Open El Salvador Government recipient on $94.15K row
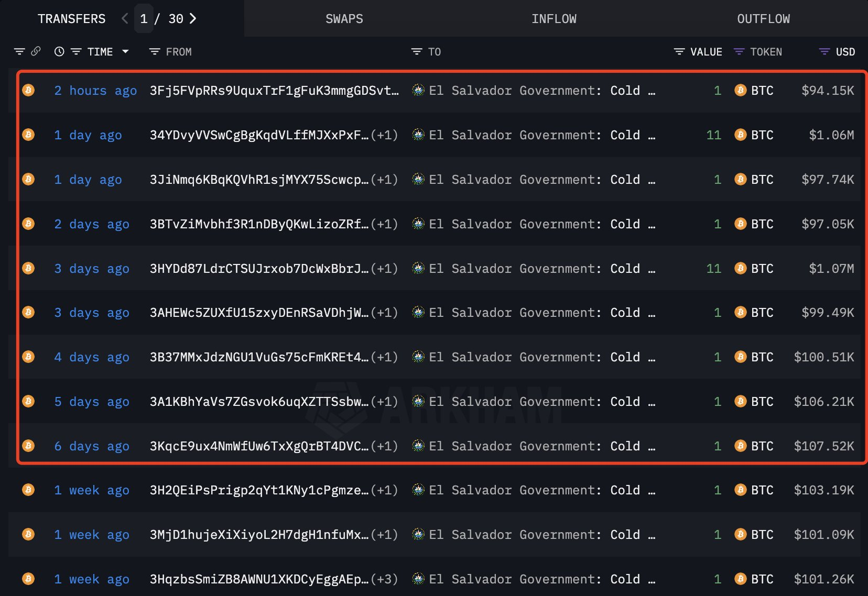 (x=542, y=91)
